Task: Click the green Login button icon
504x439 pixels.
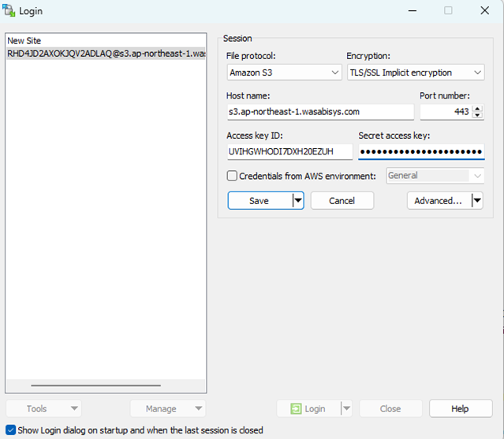Action: point(296,409)
